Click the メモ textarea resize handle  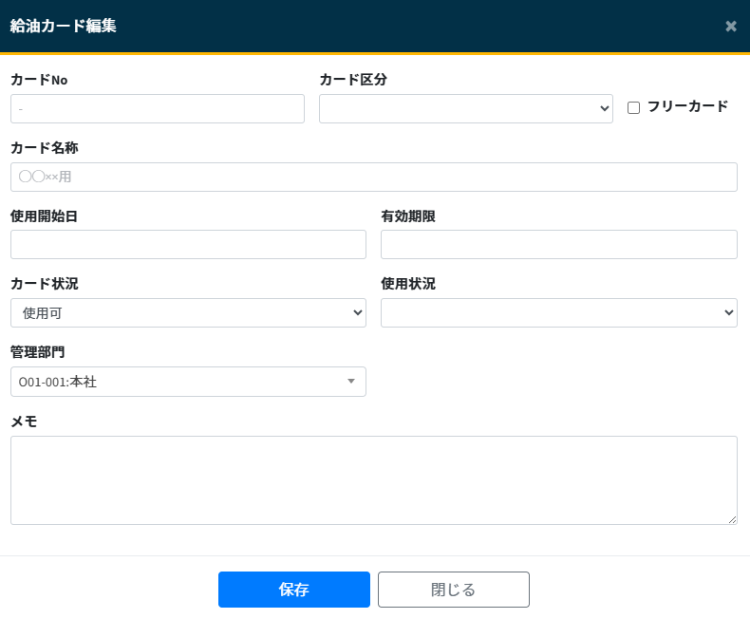tap(732, 519)
